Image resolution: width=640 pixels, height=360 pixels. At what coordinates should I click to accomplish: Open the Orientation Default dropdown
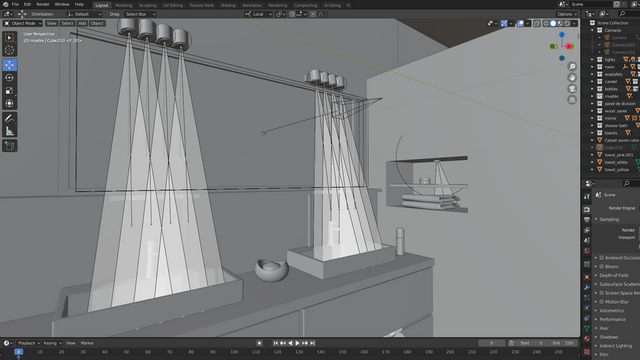coord(84,14)
